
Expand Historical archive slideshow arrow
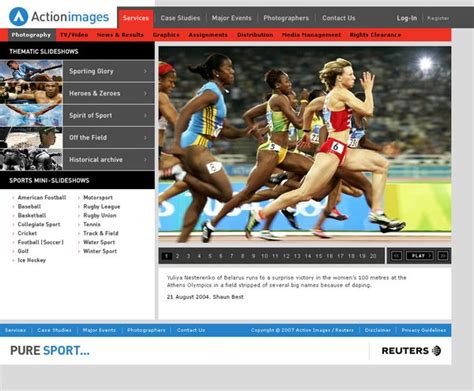[x=145, y=159]
